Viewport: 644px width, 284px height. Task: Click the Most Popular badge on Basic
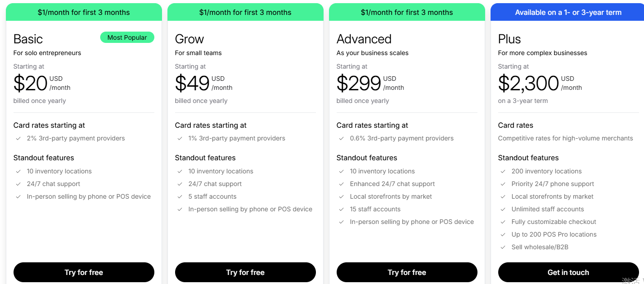click(127, 37)
